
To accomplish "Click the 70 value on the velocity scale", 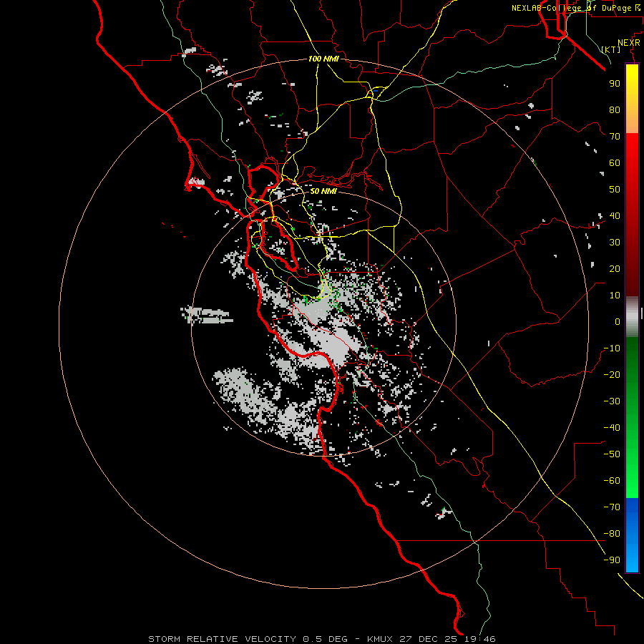I will point(615,137).
